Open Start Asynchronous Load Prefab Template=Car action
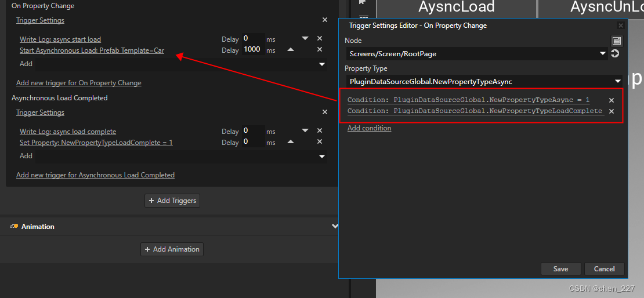The width and height of the screenshot is (644, 298). tap(92, 50)
